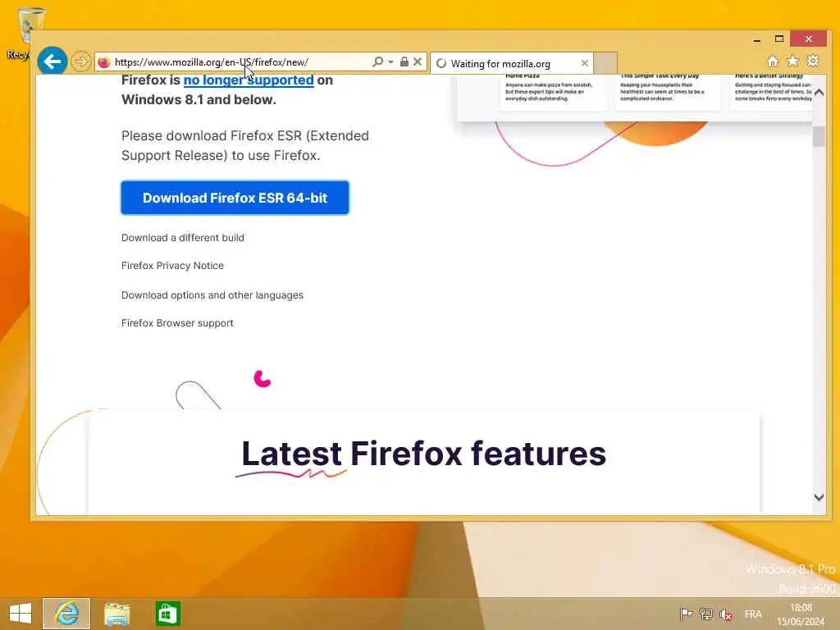The image size is (840, 630).
Task: Click the Firefox favicon in address bar
Action: [104, 62]
